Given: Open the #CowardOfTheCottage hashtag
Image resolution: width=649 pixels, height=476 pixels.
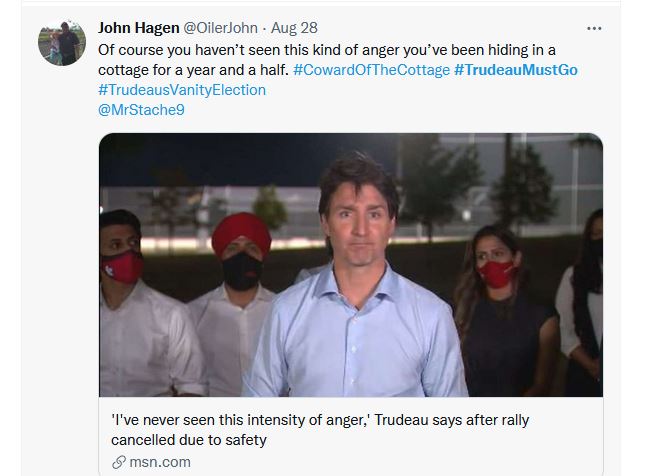Looking at the screenshot, I should point(371,70).
